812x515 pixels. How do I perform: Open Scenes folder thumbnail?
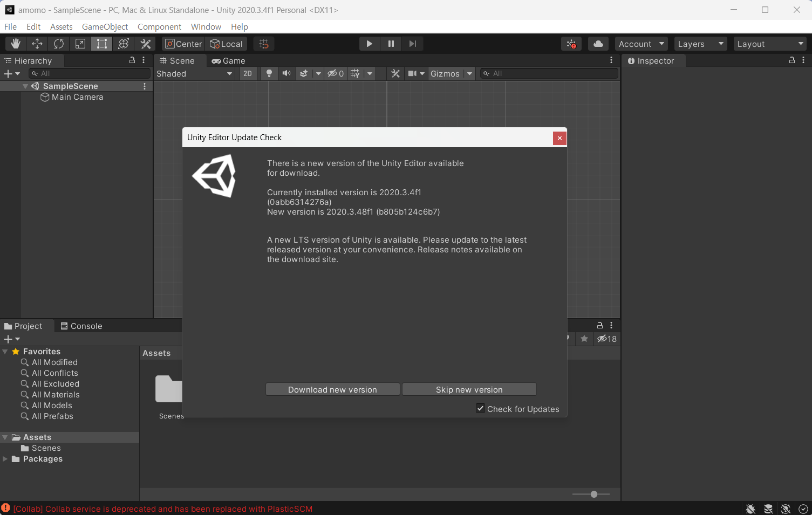pos(169,389)
